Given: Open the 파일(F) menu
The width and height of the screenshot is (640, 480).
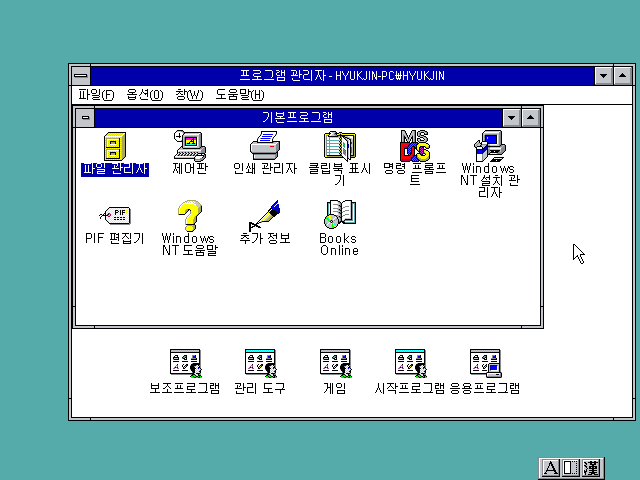Looking at the screenshot, I should pos(96,95).
